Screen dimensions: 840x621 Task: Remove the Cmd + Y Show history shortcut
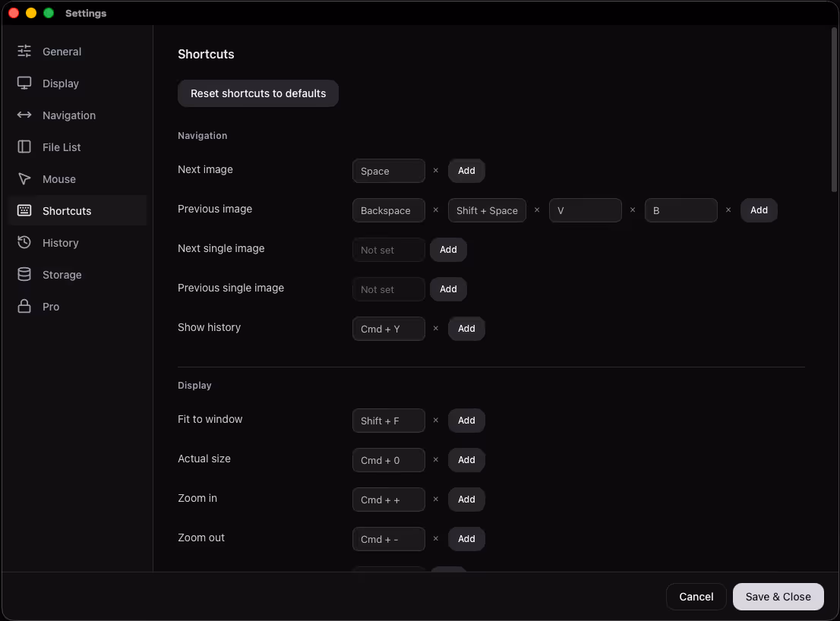coord(435,328)
